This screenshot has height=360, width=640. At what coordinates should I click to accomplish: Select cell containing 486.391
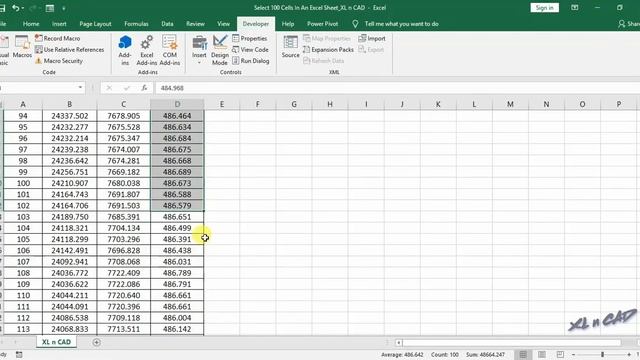[177, 239]
